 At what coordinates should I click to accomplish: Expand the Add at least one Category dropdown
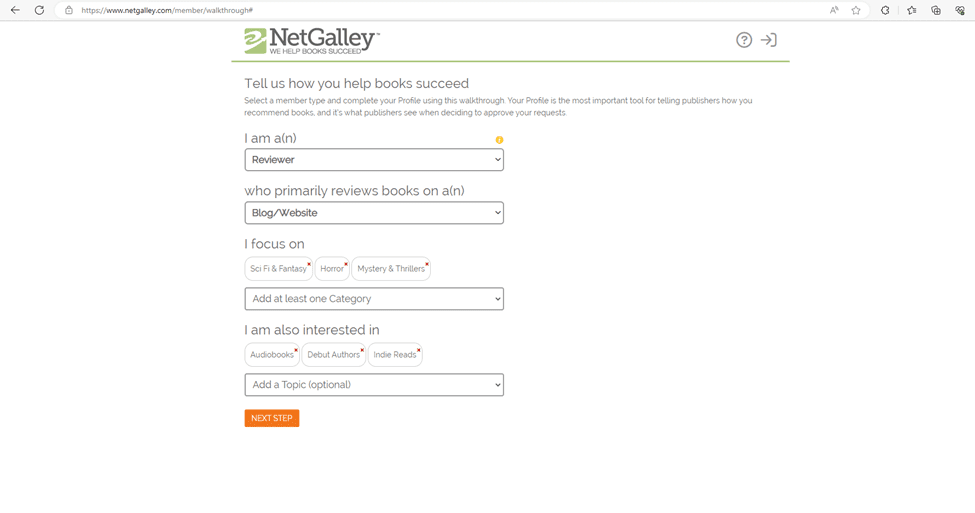click(374, 298)
